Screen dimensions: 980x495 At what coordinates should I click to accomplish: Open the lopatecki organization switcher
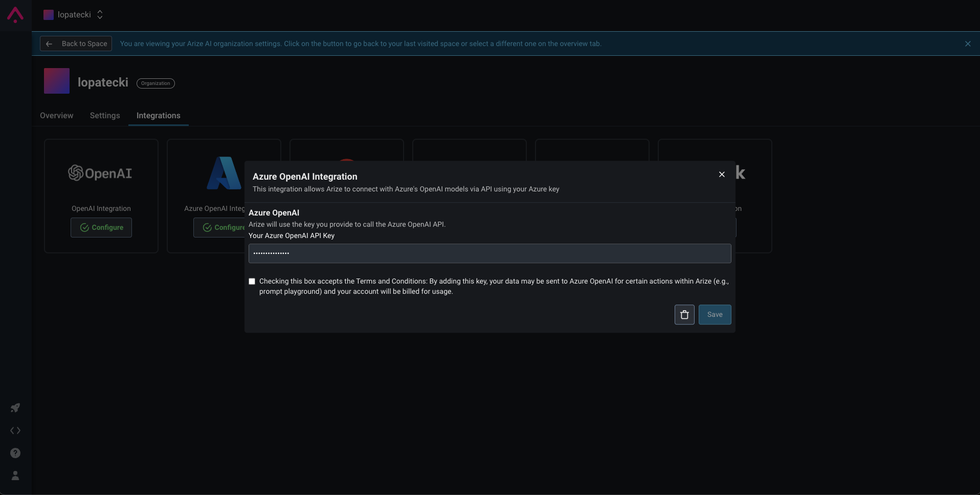74,15
